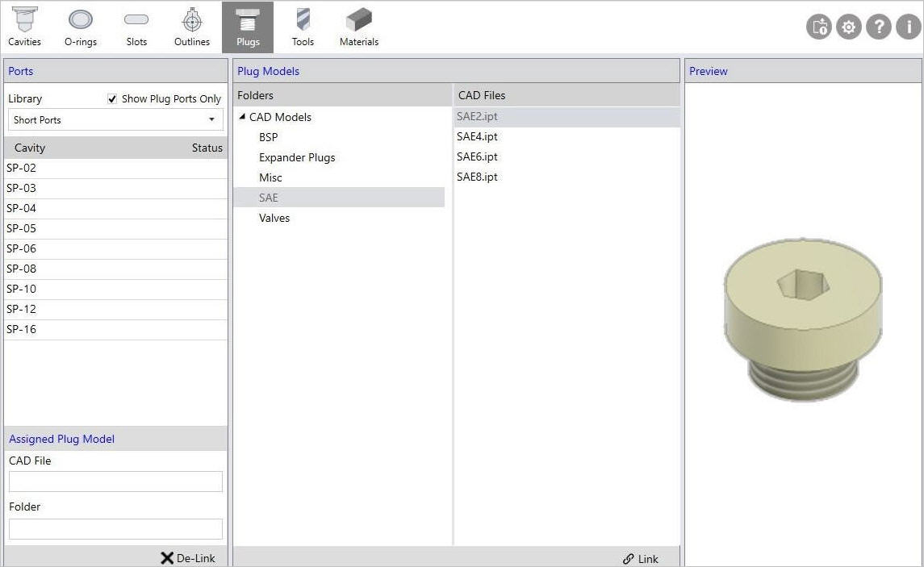
Task: Open the Help icon
Action: pyautogui.click(x=878, y=27)
